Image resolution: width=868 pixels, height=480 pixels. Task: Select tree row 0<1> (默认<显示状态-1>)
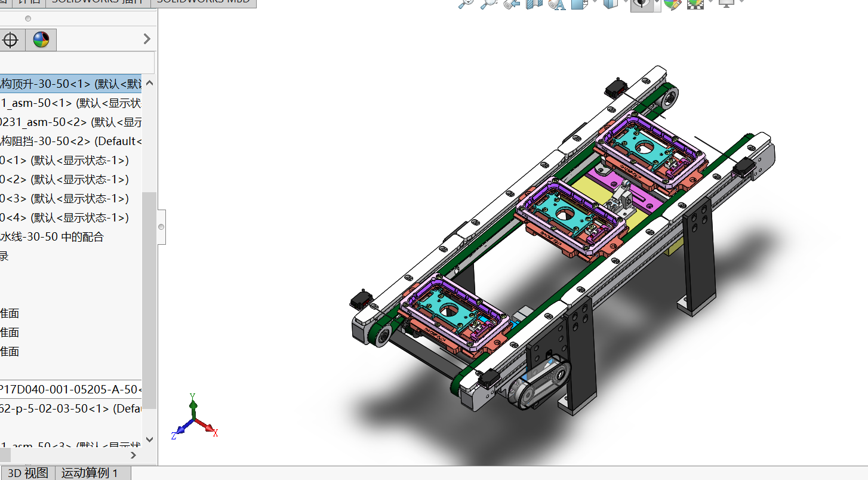tap(64, 161)
